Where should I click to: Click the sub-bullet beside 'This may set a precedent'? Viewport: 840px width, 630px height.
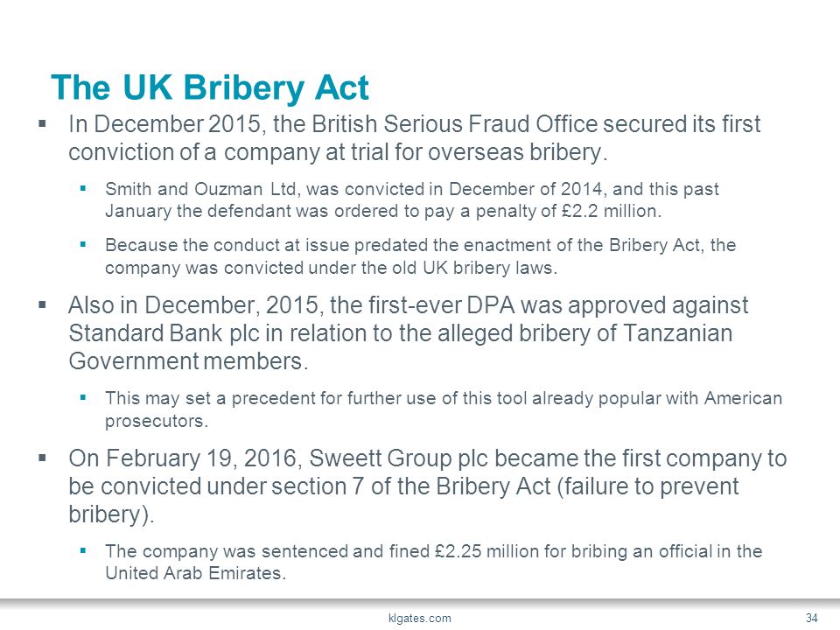(x=83, y=397)
